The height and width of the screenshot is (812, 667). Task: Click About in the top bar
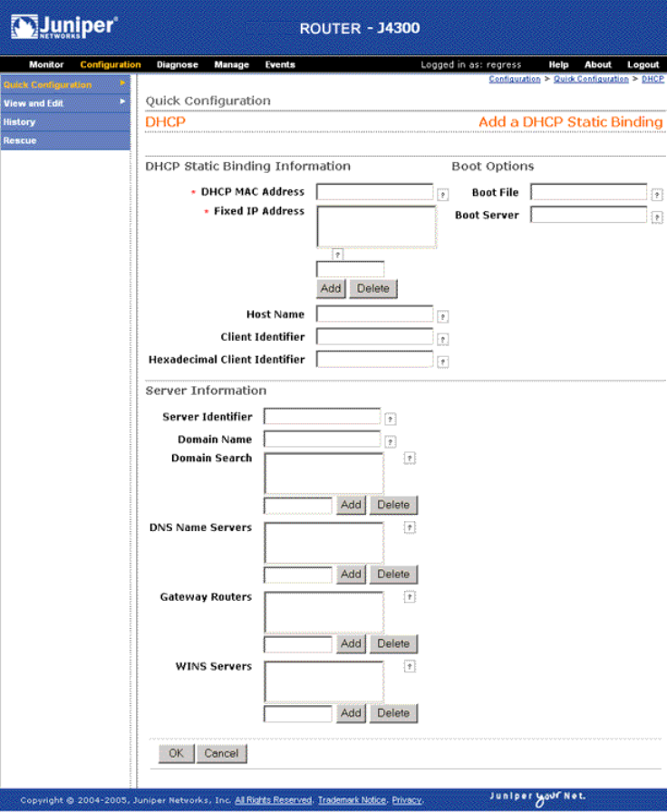click(x=598, y=64)
